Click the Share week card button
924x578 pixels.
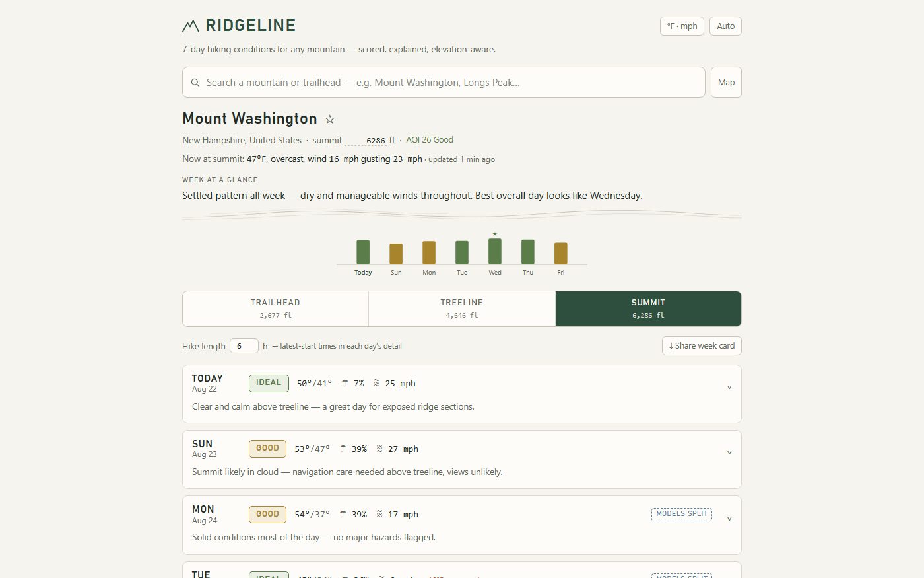702,346
